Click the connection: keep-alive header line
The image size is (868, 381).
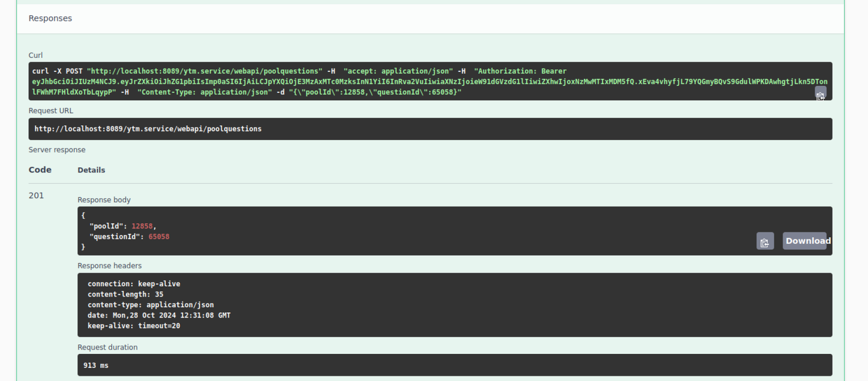134,284
